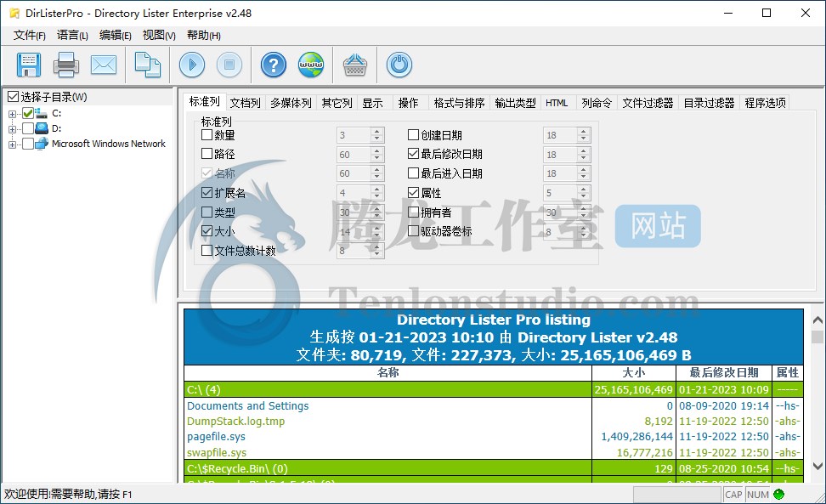Open the 帮助(H) menu

tap(203, 36)
